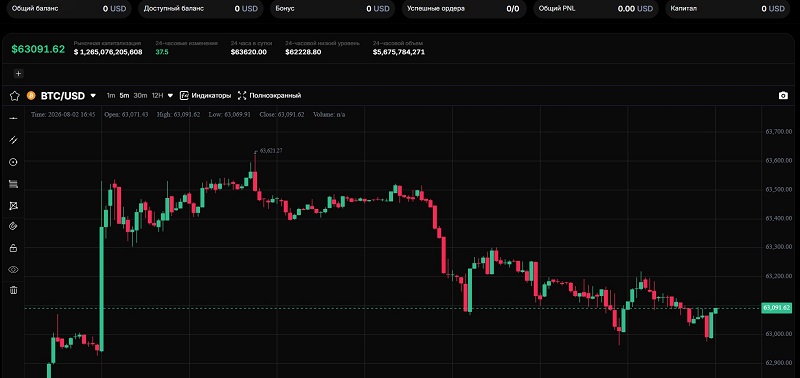Click the Бонус 0 USD pill
The width and height of the screenshot is (800, 378).
coord(332,9)
